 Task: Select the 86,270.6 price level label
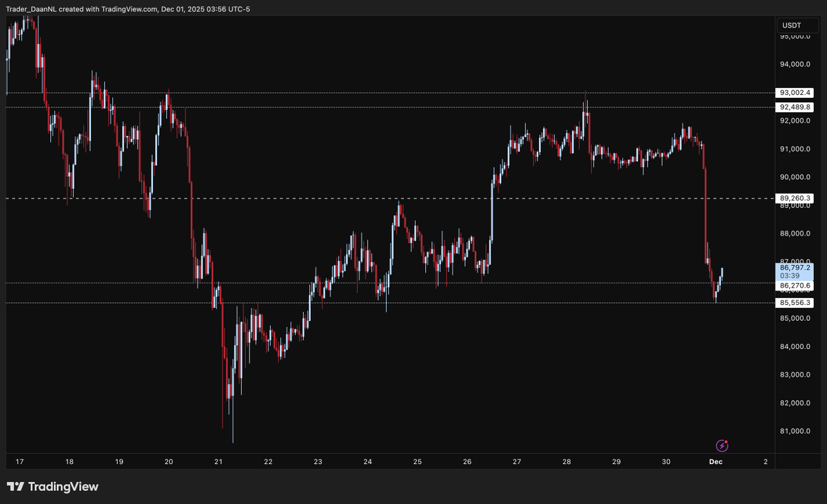(x=795, y=285)
